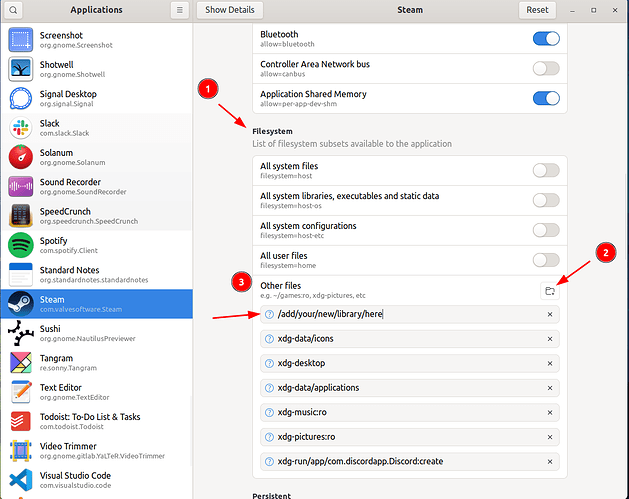Image resolution: width=629 pixels, height=499 pixels.
Task: Enable Controller Area Network bus switch
Action: (546, 68)
